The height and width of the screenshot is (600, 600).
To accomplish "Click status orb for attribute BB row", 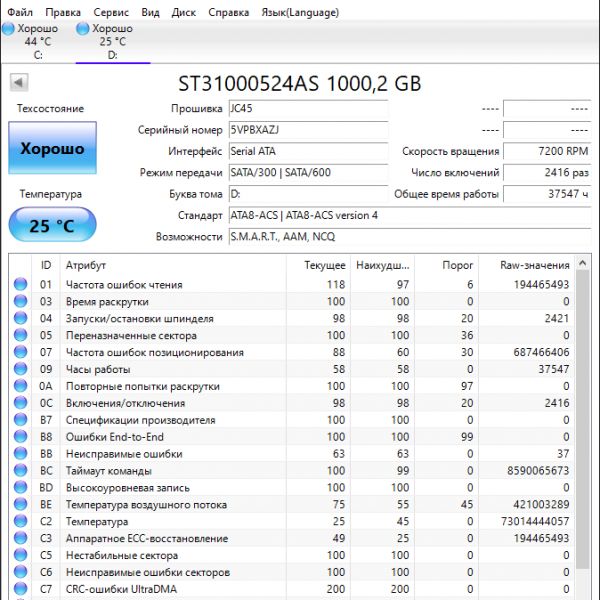I will point(20,454).
